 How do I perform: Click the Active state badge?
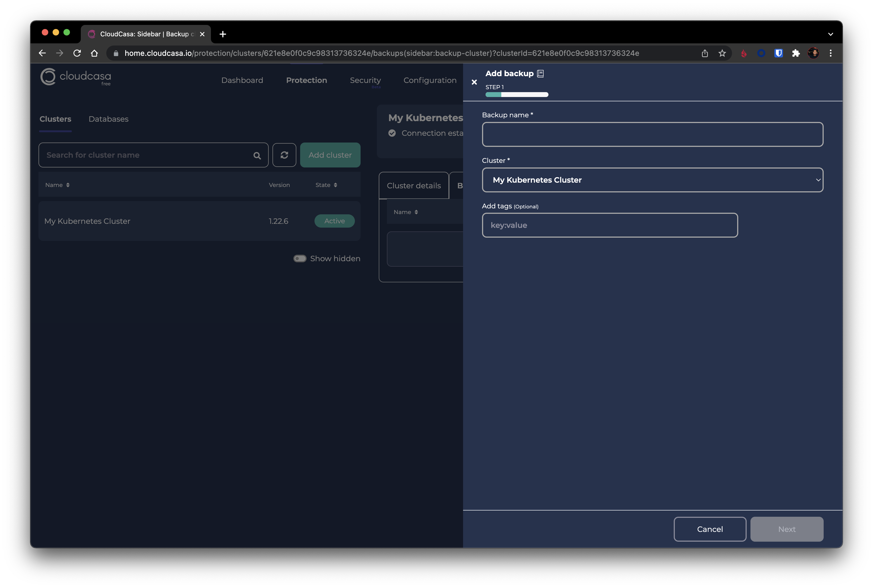(334, 221)
